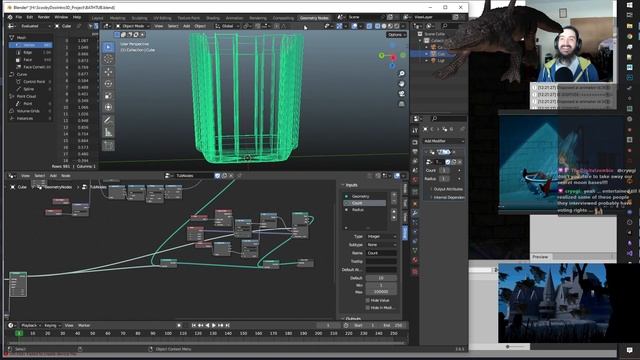Open the Add Modifier dropdown
This screenshot has height=360, width=640.
pyautogui.click(x=443, y=141)
